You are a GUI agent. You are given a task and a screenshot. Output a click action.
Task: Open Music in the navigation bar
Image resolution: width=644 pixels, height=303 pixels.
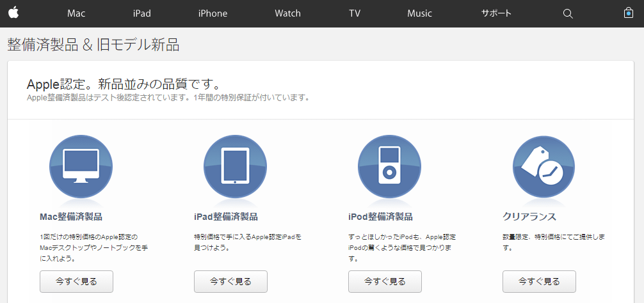click(x=419, y=13)
